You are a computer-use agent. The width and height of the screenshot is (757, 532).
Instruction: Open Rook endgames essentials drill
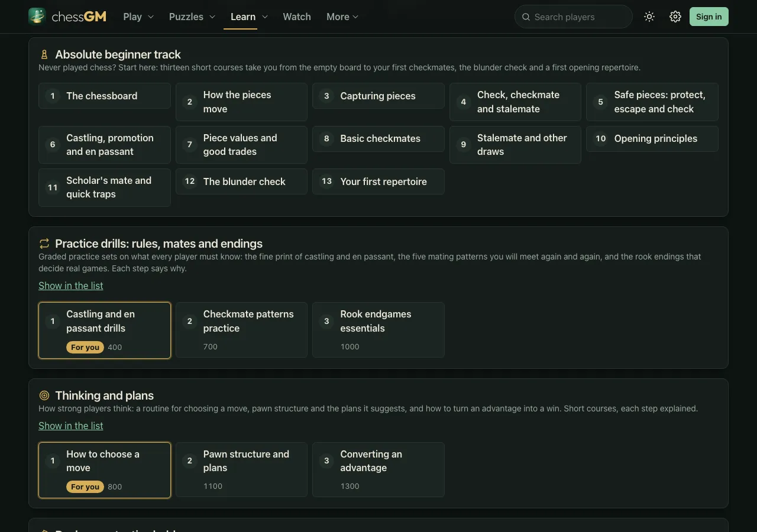[x=378, y=330]
